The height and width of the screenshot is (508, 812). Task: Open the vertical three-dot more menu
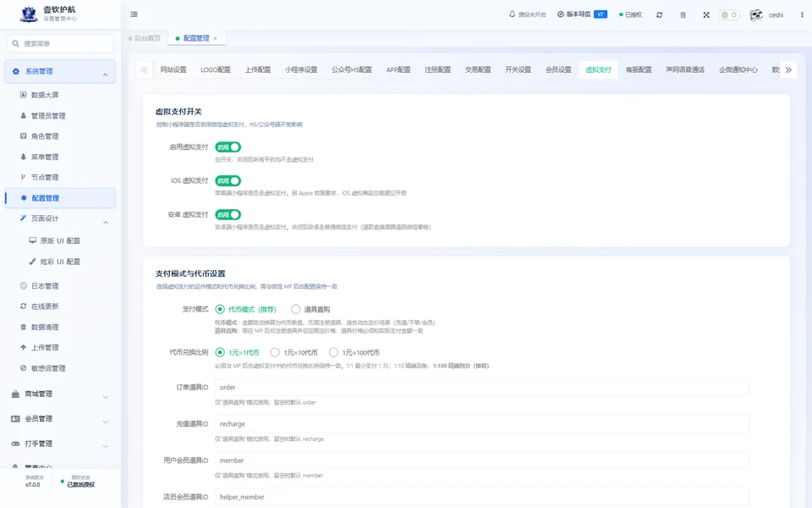[x=802, y=15]
